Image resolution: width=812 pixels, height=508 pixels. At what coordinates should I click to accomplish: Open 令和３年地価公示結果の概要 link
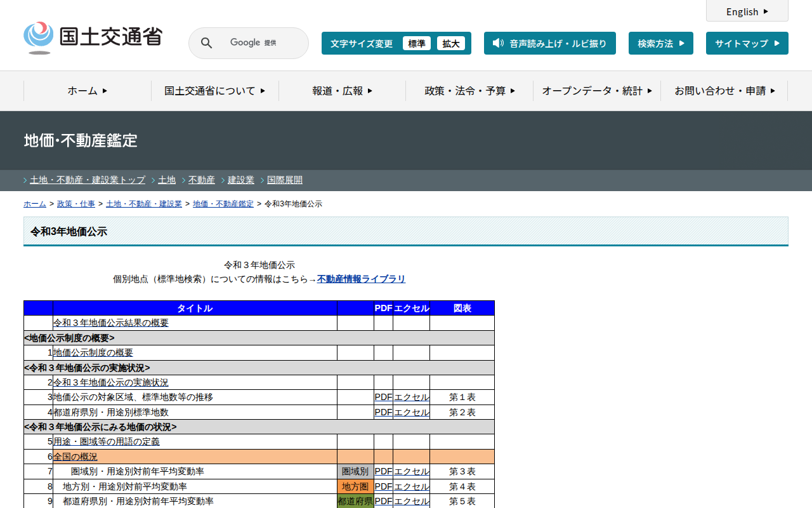pos(111,323)
